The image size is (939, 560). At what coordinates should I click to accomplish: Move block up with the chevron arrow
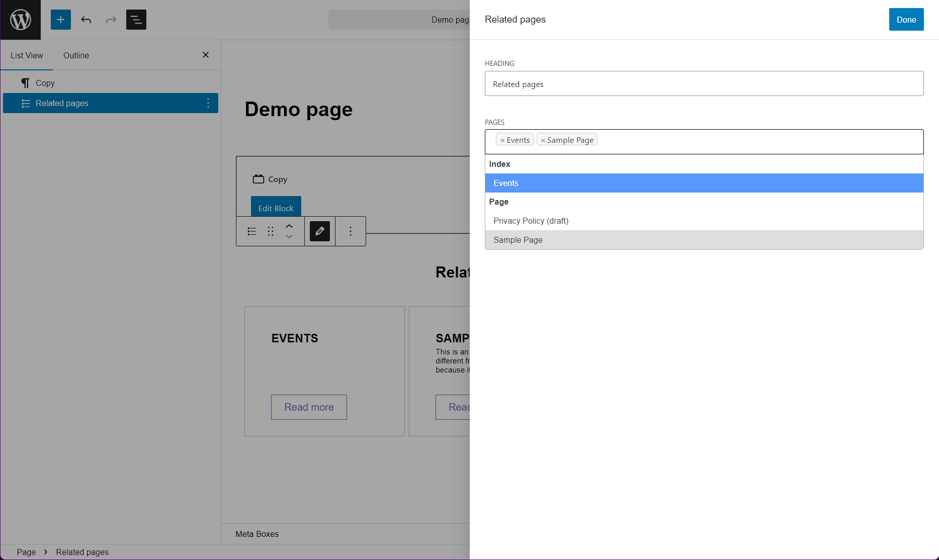[x=289, y=226]
